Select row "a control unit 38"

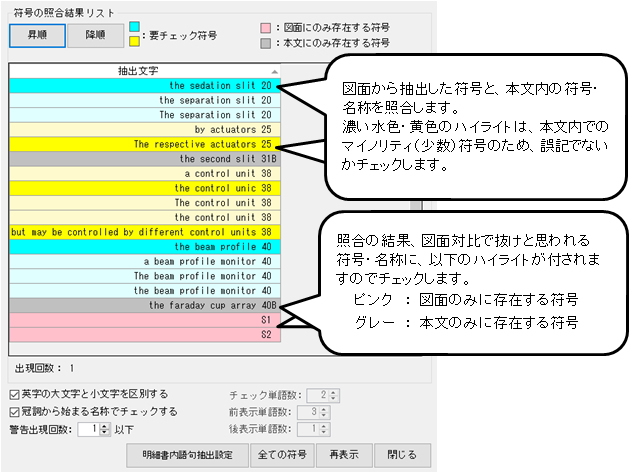(x=145, y=174)
